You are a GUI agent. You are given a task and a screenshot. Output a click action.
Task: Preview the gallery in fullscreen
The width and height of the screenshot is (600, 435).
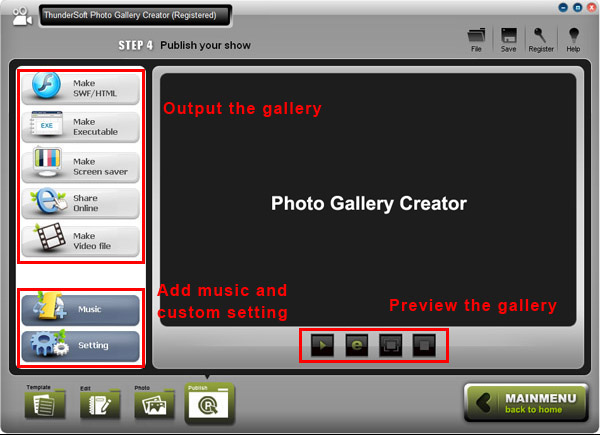coord(390,345)
